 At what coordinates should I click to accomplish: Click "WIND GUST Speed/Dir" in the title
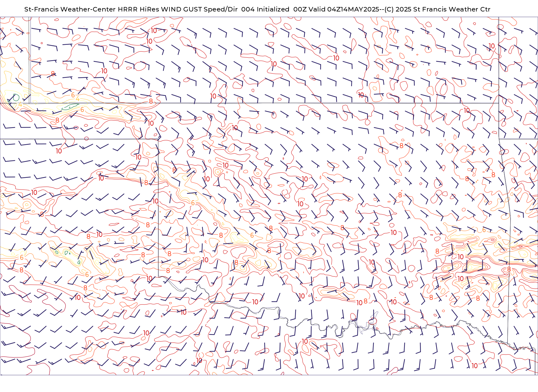pyautogui.click(x=199, y=9)
